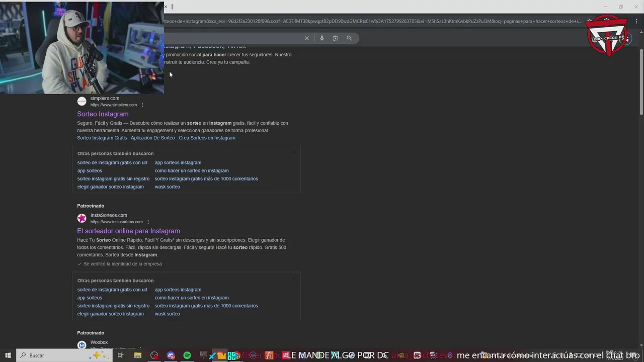
Task: Open Task View from taskbar
Action: (121, 355)
